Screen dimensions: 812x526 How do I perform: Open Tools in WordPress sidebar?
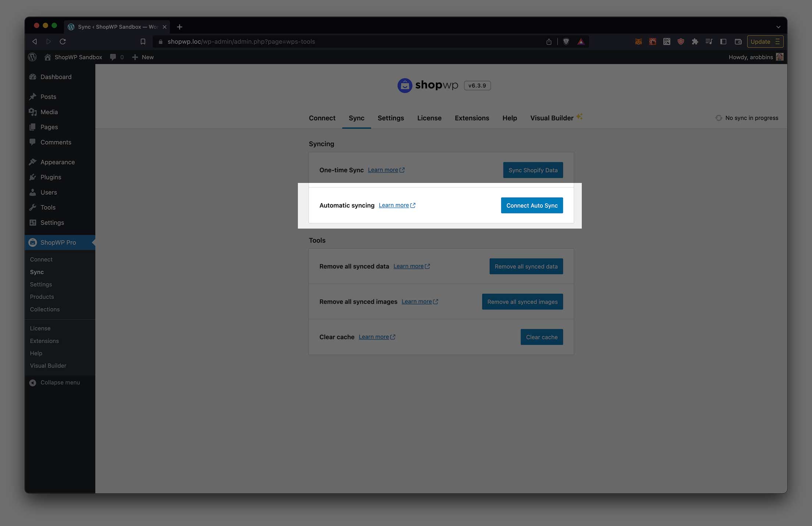point(60,207)
